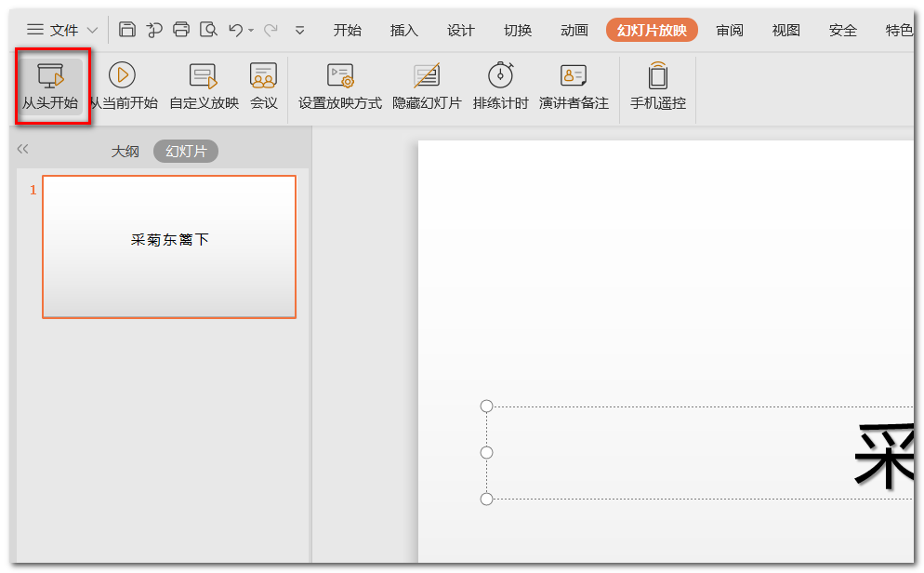Open 设置放映方式 settings
The height and width of the screenshot is (573, 924).
click(x=340, y=87)
